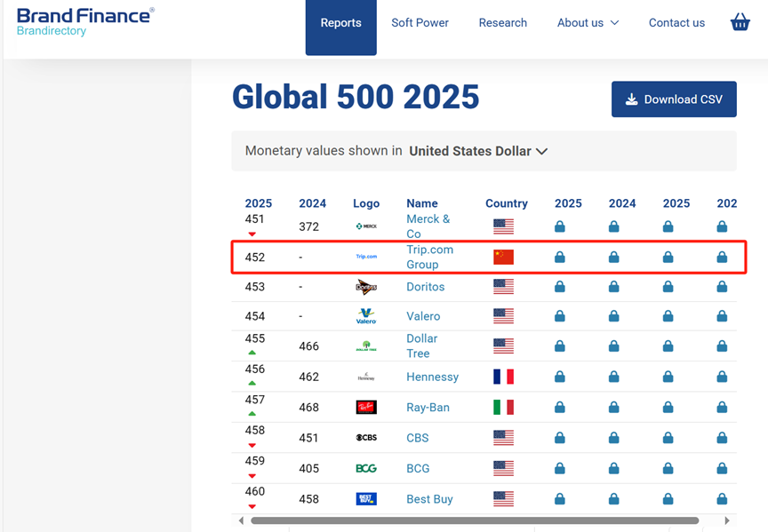Click the first lock icon in Hennessy row
The image size is (768, 532).
[x=560, y=377]
